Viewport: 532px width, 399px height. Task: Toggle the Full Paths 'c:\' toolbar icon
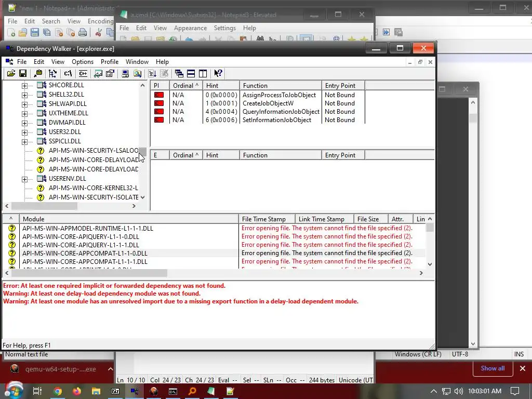[68, 73]
